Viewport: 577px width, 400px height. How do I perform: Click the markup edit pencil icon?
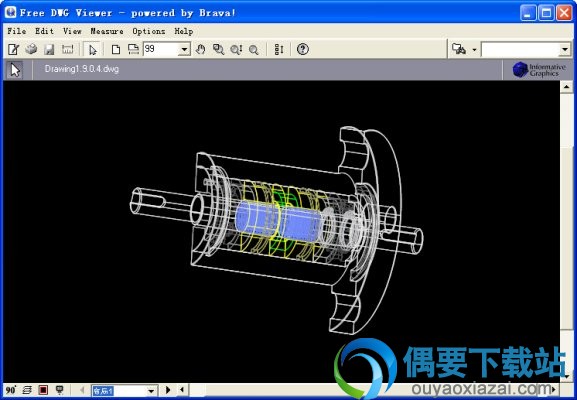click(x=14, y=49)
